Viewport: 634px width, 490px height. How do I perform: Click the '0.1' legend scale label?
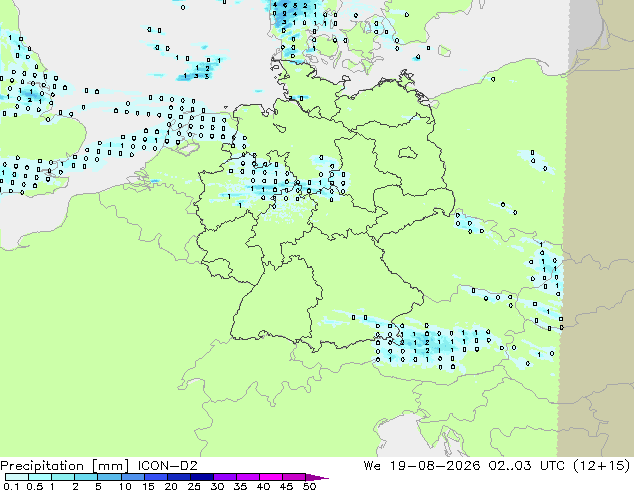(11, 486)
